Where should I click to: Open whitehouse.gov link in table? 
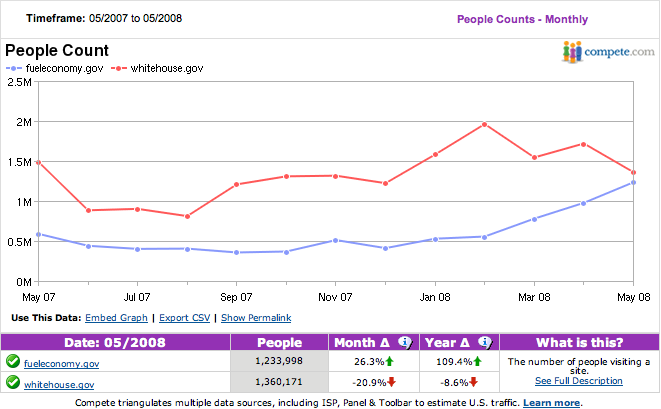(59, 385)
